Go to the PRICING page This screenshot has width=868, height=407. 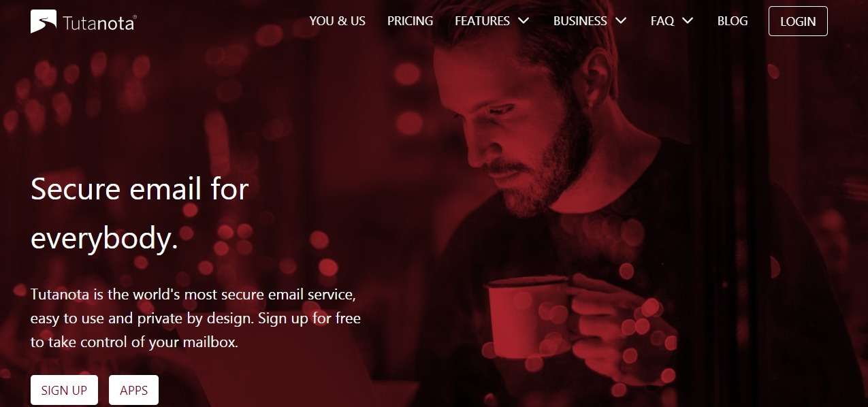click(410, 21)
